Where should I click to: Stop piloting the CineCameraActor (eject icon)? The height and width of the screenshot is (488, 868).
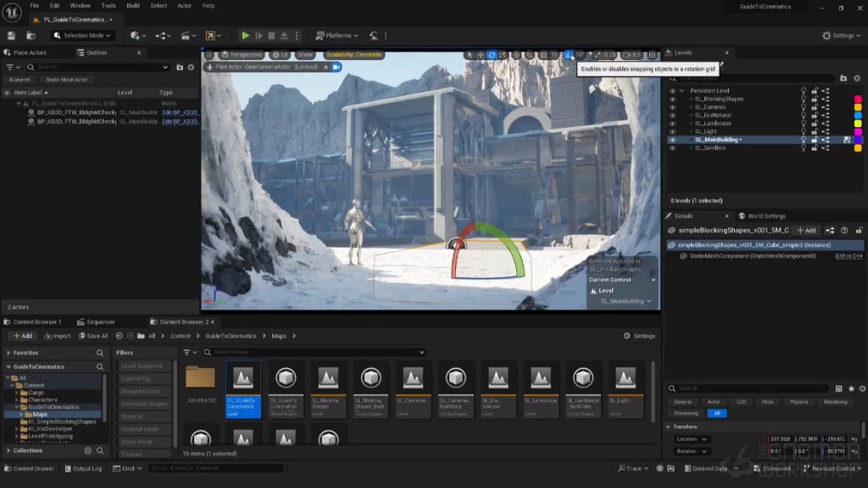[x=325, y=67]
